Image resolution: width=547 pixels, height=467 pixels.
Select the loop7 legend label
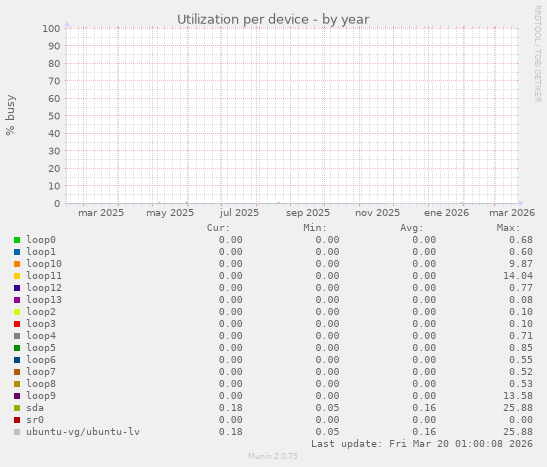41,372
